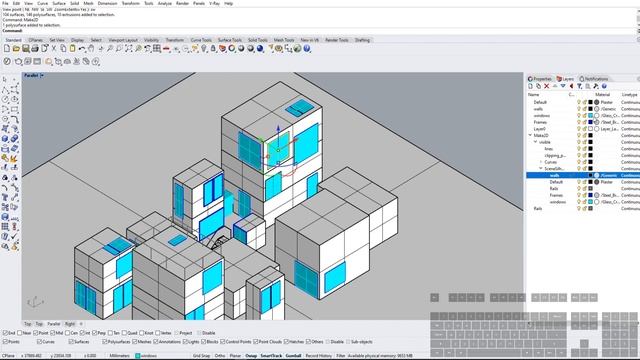This screenshot has height=360, width=640.
Task: Open the V-Ray menu
Action: tap(215, 3)
